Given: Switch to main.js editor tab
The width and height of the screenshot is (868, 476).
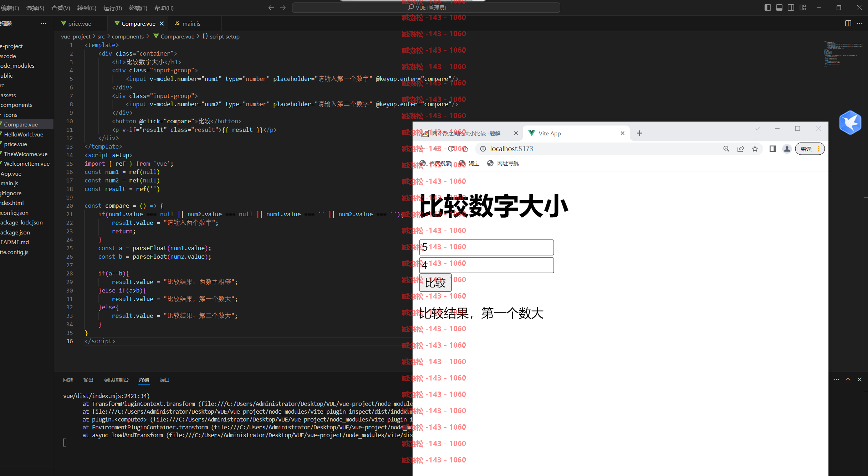Looking at the screenshot, I should point(191,24).
